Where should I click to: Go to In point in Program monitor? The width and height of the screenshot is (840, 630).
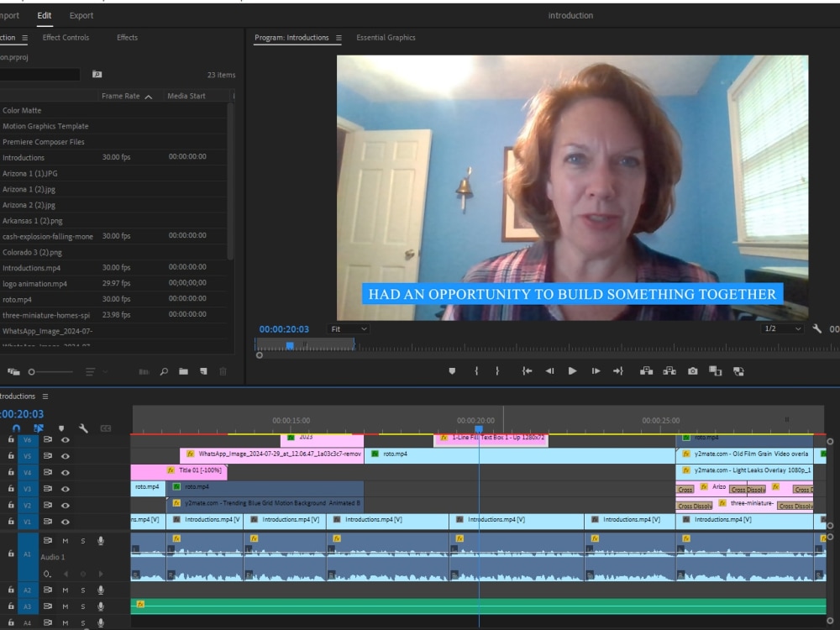click(x=528, y=370)
